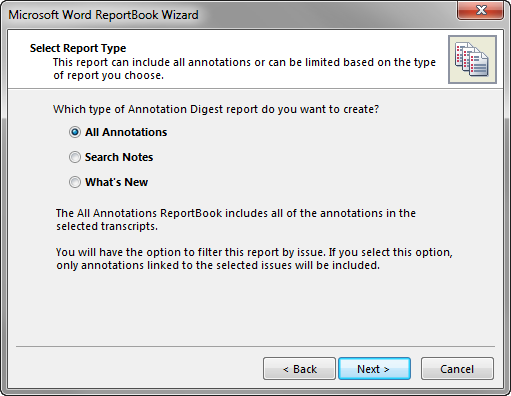
Task: Click the All Annotations label text
Action: tap(126, 132)
